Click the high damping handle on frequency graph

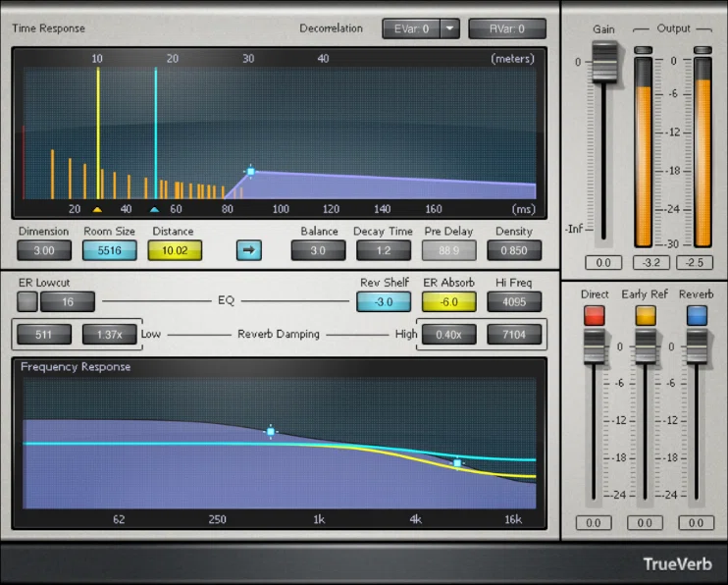coord(458,462)
